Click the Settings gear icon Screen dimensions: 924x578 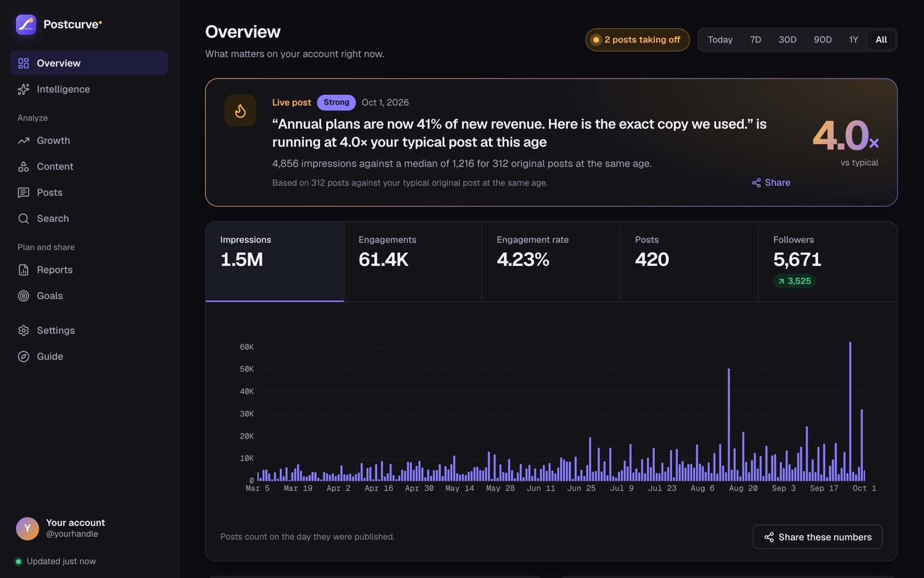(24, 331)
